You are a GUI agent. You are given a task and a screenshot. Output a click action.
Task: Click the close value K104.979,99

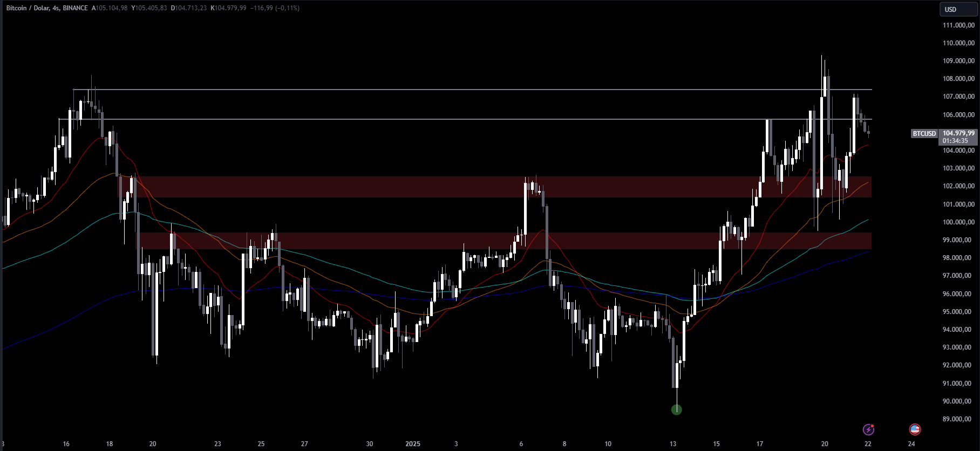pyautogui.click(x=228, y=8)
